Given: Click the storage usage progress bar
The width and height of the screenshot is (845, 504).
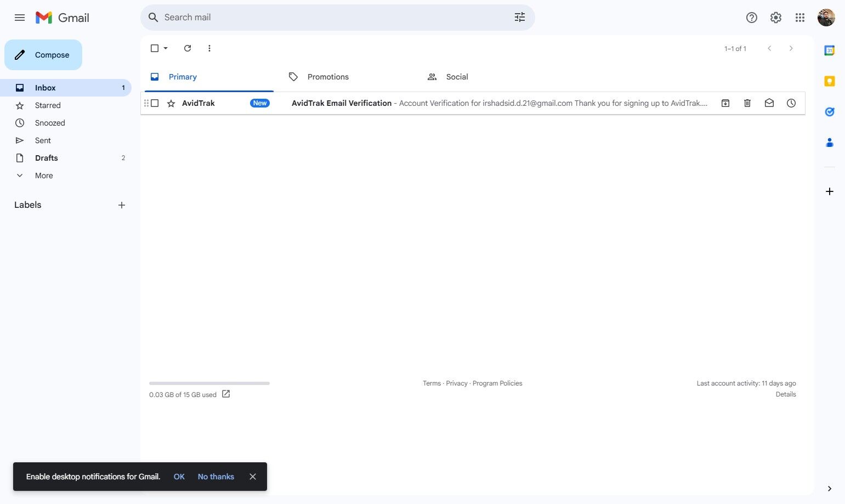Looking at the screenshot, I should coord(209,383).
